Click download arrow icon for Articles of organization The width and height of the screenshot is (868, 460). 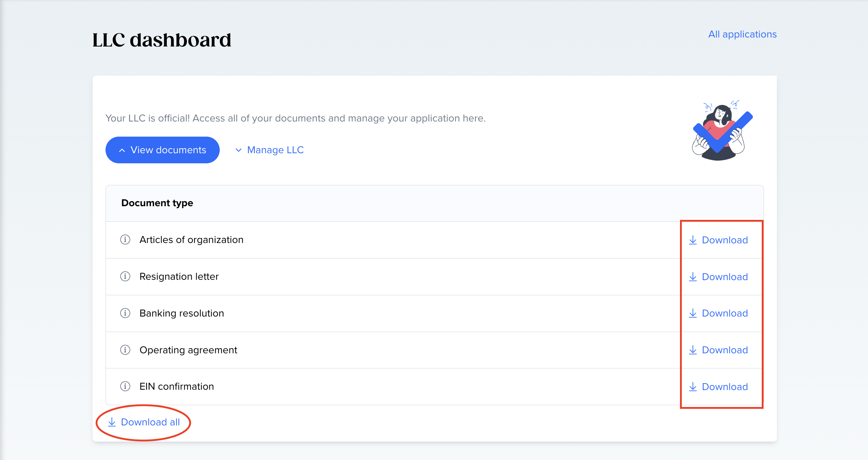pyautogui.click(x=693, y=240)
